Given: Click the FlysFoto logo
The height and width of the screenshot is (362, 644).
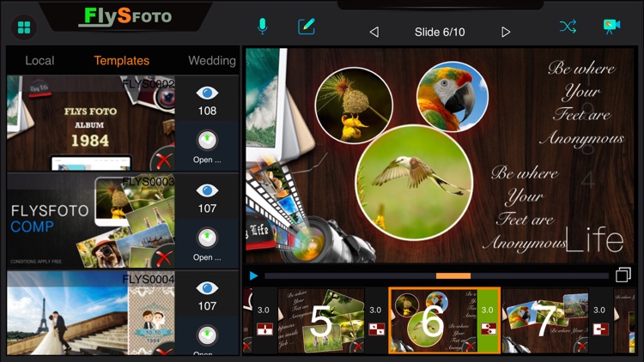Looking at the screenshot, I should (125, 17).
